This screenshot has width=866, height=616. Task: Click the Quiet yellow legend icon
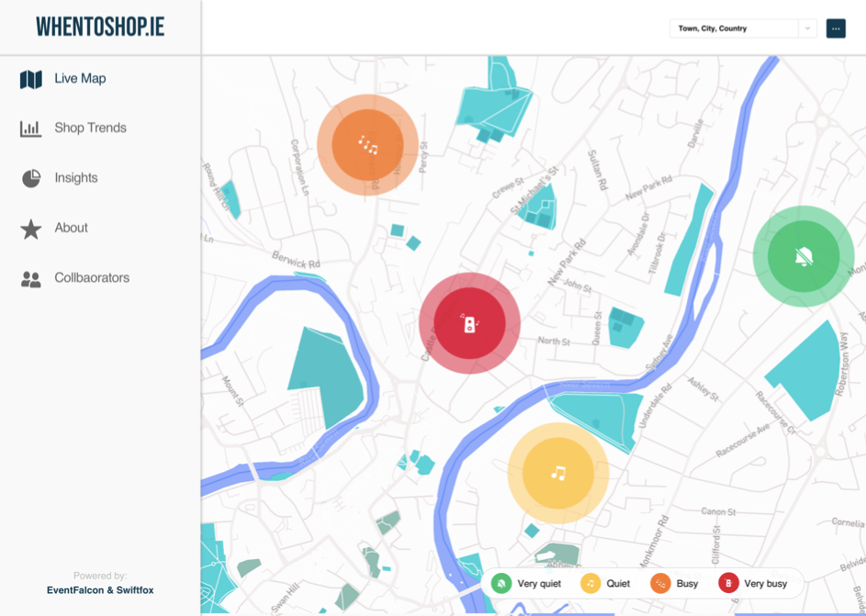point(590,584)
